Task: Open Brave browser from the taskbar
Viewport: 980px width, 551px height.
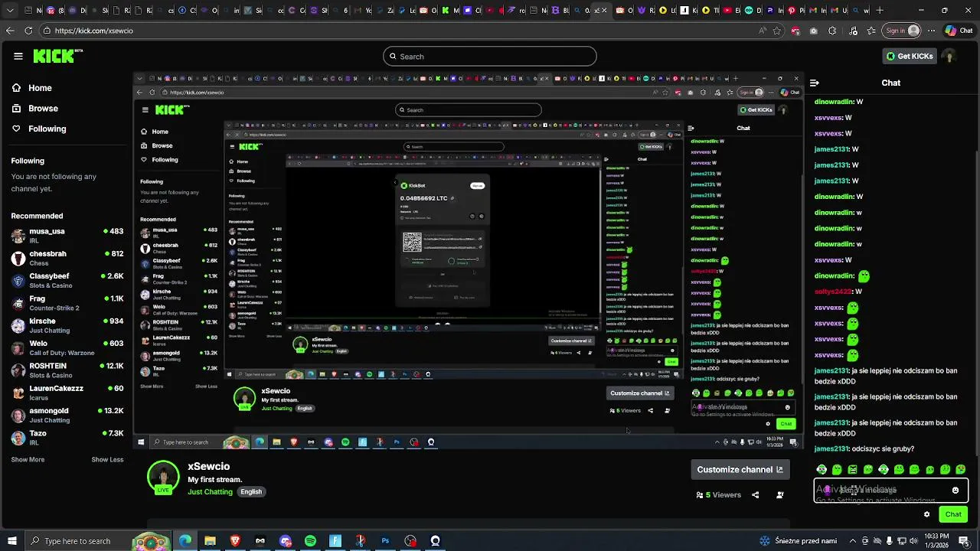Action: pos(235,541)
